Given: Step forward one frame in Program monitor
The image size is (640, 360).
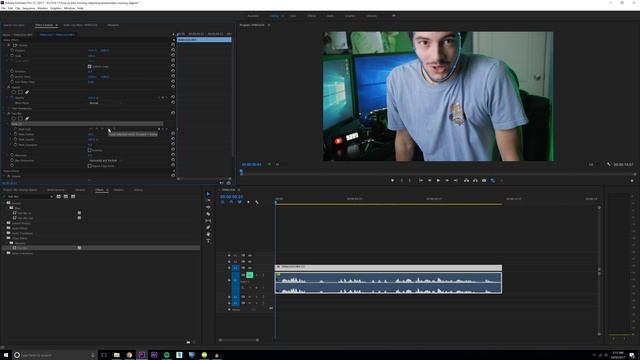Looking at the screenshot, I should click(x=447, y=180).
